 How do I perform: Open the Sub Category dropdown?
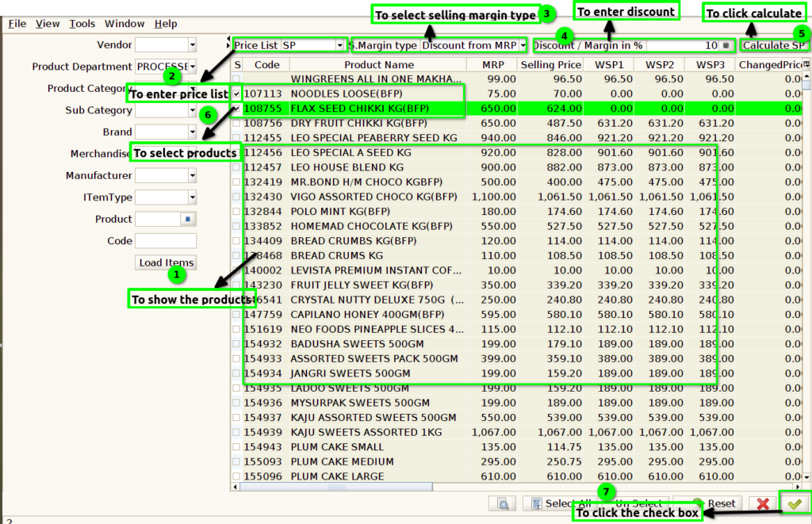coord(192,110)
